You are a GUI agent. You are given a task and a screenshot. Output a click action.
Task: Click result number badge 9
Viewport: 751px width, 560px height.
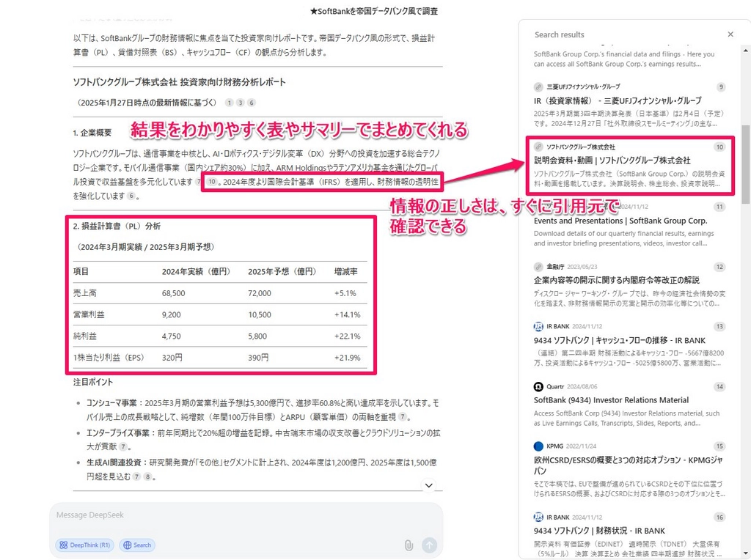point(721,87)
